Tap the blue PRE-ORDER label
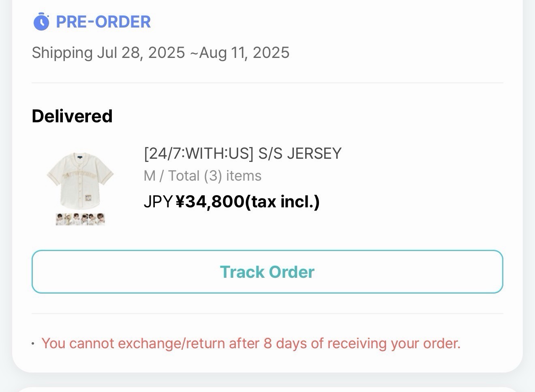The width and height of the screenshot is (535, 392). [x=103, y=22]
